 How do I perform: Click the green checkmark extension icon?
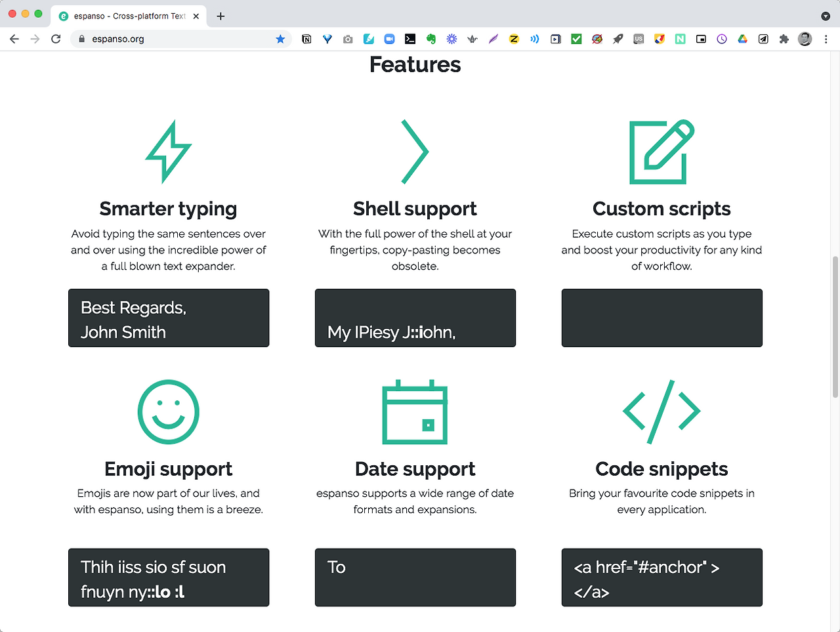click(x=576, y=39)
